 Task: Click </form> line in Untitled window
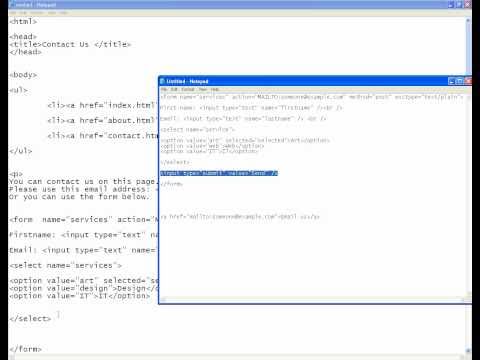(x=171, y=184)
